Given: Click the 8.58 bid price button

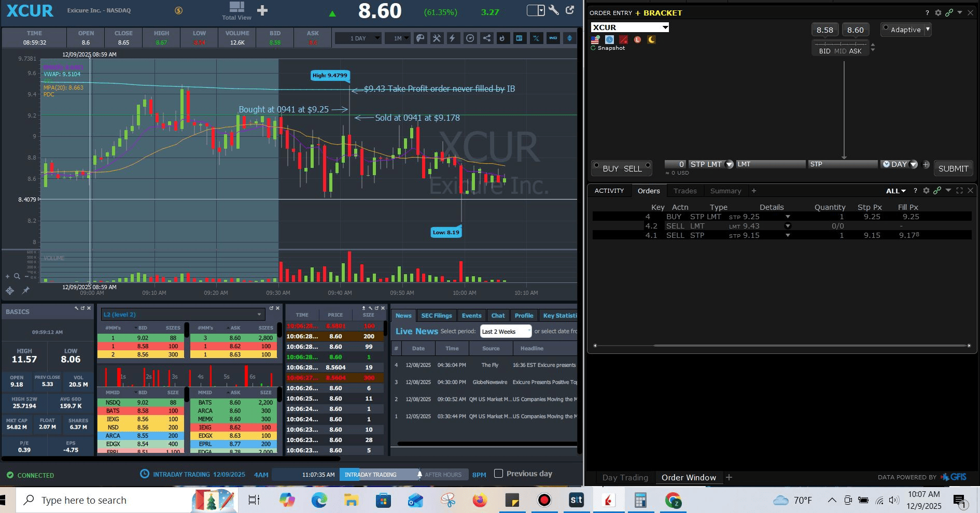Looking at the screenshot, I should click(x=824, y=30).
